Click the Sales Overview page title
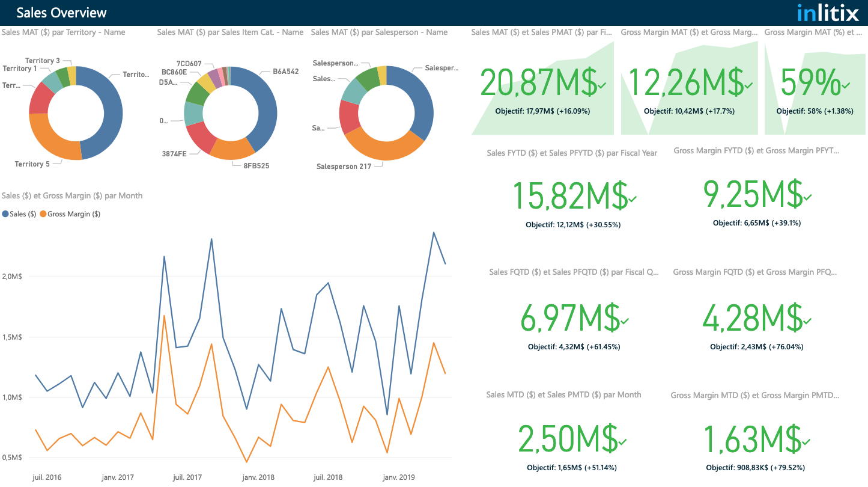Image resolution: width=868 pixels, height=487 pixels. coord(61,13)
